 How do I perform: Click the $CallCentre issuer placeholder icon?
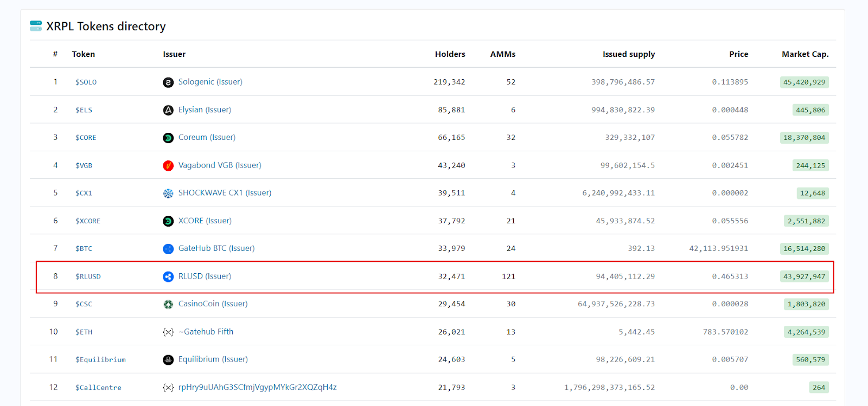click(x=168, y=388)
